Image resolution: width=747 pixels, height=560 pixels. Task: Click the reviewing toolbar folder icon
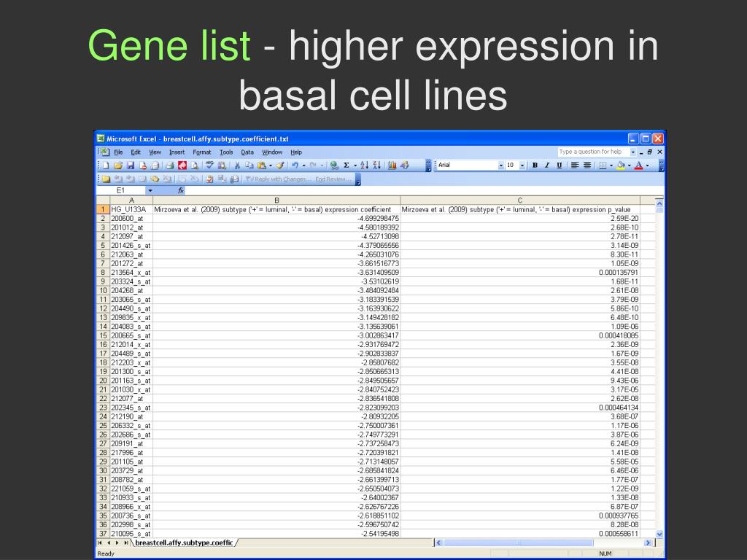(x=106, y=179)
